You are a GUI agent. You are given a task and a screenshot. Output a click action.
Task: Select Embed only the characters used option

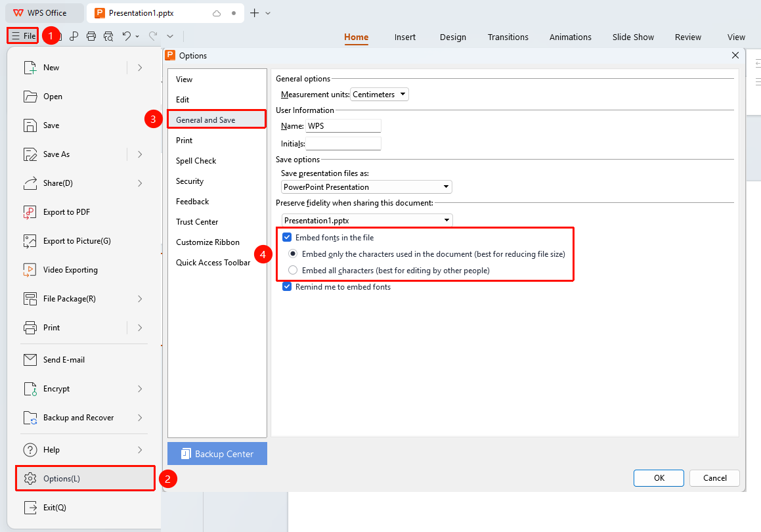pyautogui.click(x=293, y=254)
